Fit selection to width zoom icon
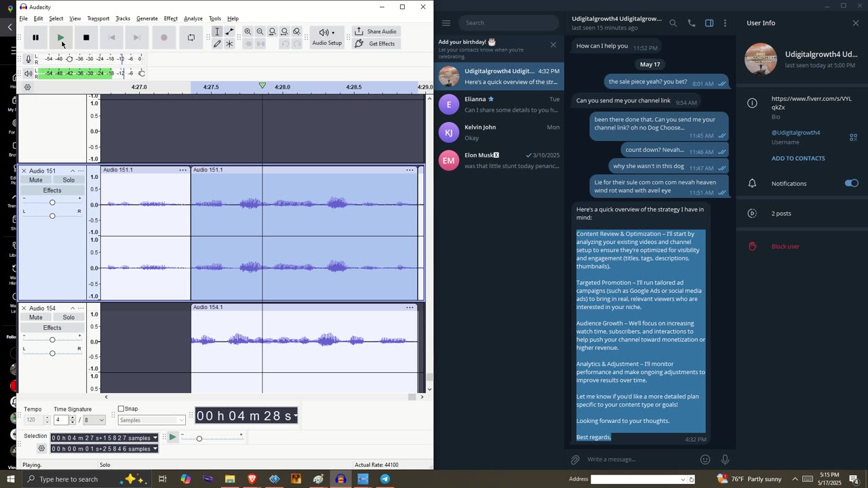This screenshot has height=488, width=868. [x=272, y=32]
